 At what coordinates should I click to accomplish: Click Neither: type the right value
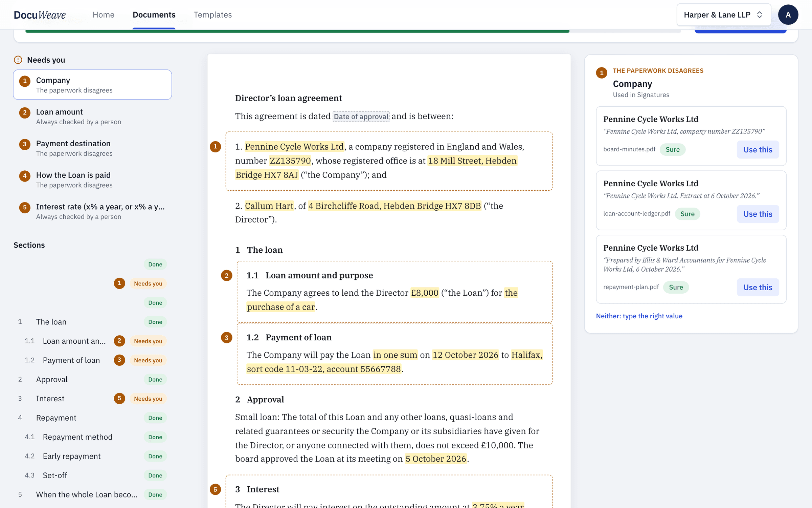(x=639, y=316)
